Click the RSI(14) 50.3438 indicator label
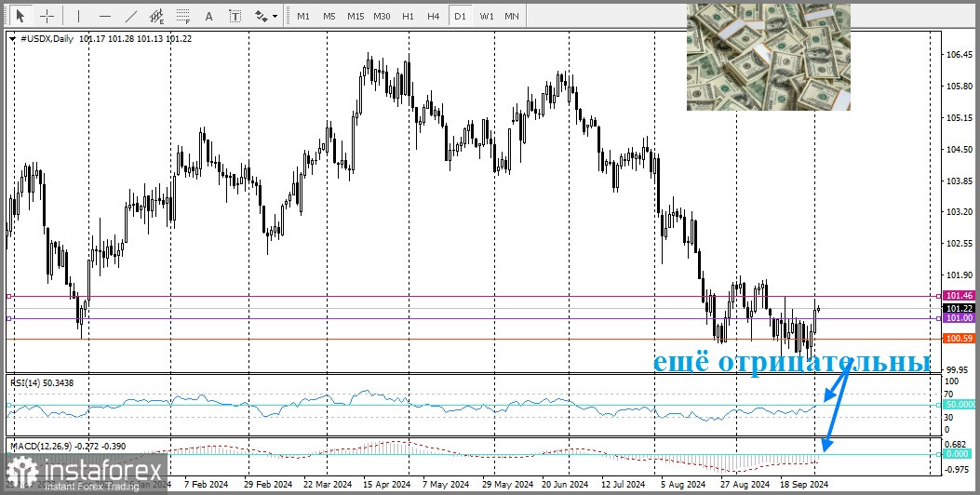Screen dimensions: 980x495 point(41,382)
